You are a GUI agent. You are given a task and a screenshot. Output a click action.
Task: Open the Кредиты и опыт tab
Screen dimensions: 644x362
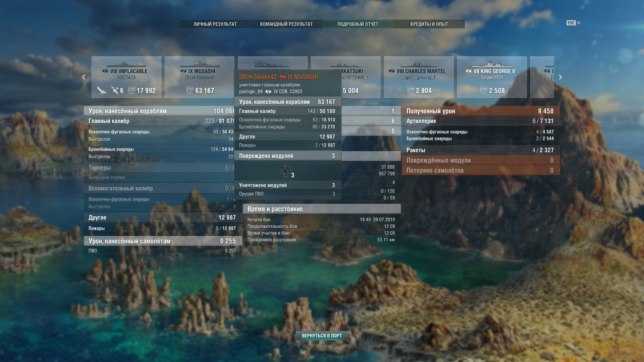(429, 24)
